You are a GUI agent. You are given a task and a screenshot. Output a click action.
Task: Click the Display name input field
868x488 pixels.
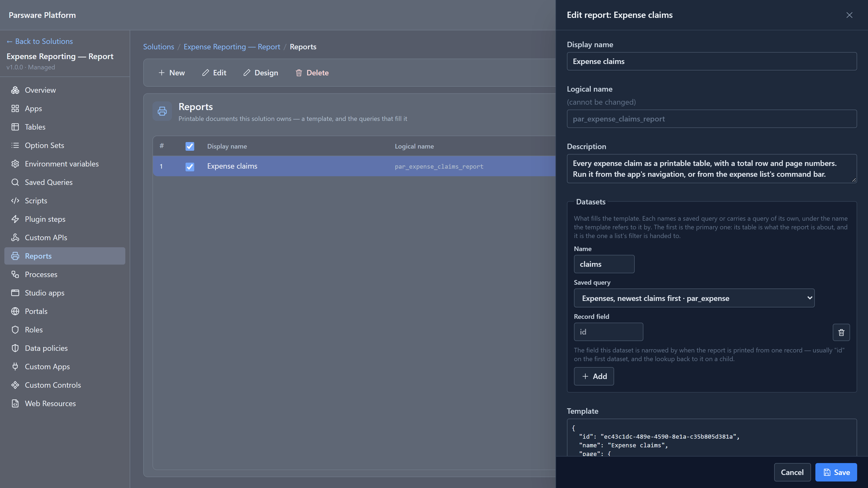coord(712,61)
